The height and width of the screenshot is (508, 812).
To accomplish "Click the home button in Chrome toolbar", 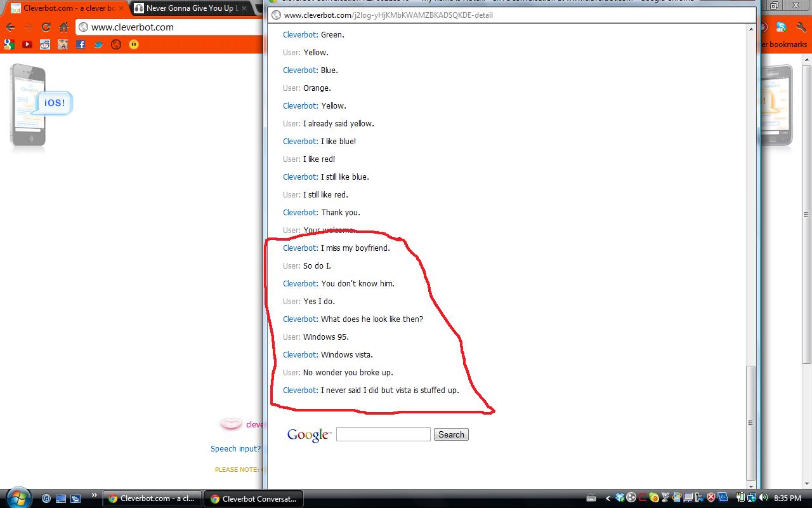I will click(63, 27).
